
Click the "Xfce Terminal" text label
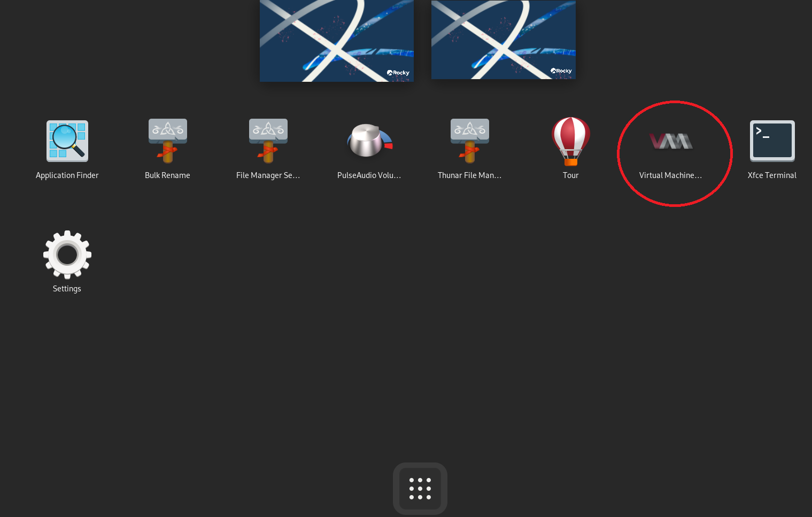772,175
